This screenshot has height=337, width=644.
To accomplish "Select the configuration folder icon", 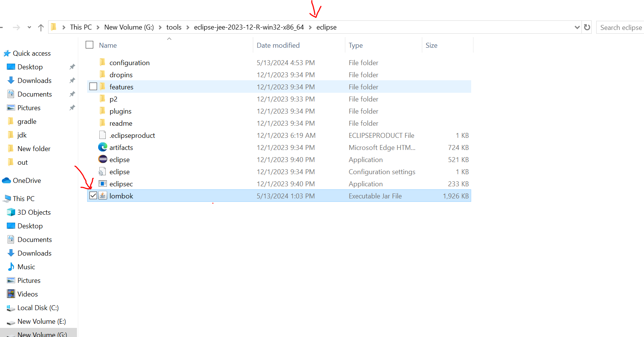I will coord(102,62).
